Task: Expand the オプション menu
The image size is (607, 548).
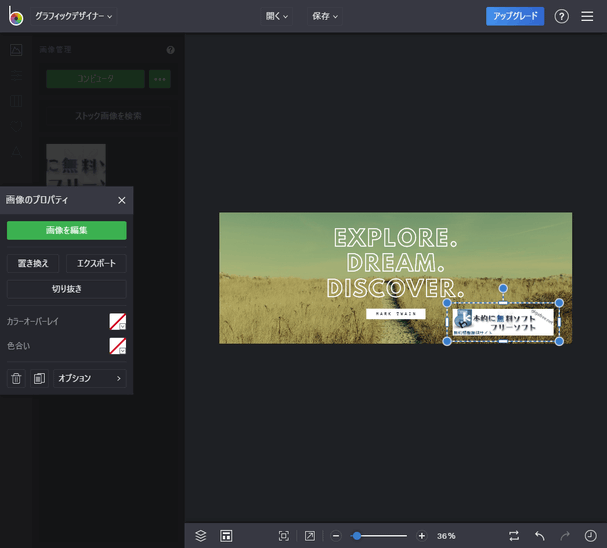Action: tap(90, 378)
